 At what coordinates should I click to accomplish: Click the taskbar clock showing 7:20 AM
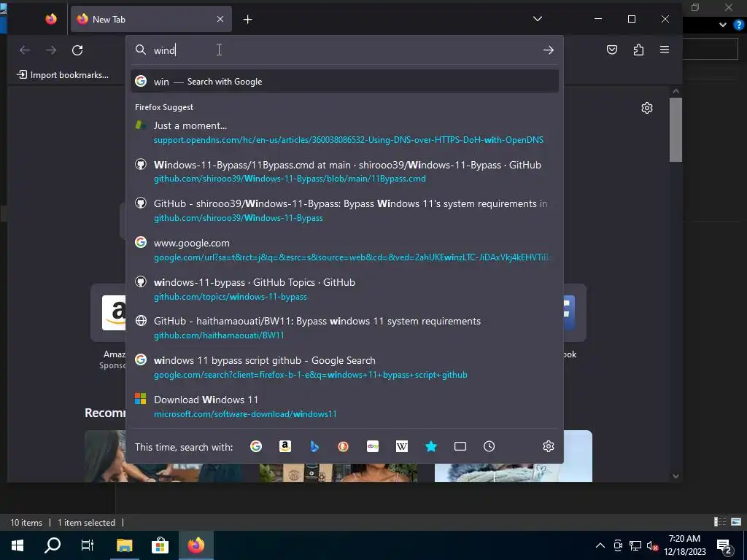[x=684, y=545]
